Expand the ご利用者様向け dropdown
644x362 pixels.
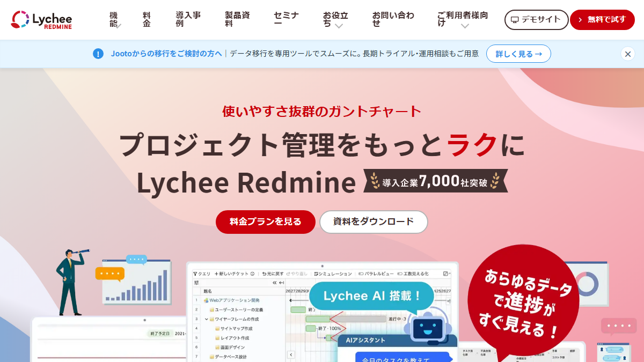pyautogui.click(x=463, y=20)
